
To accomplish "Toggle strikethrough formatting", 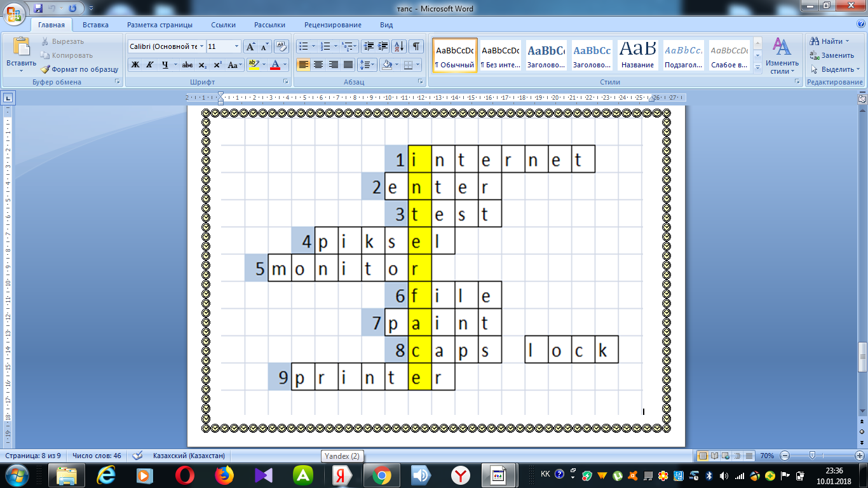I will [187, 65].
